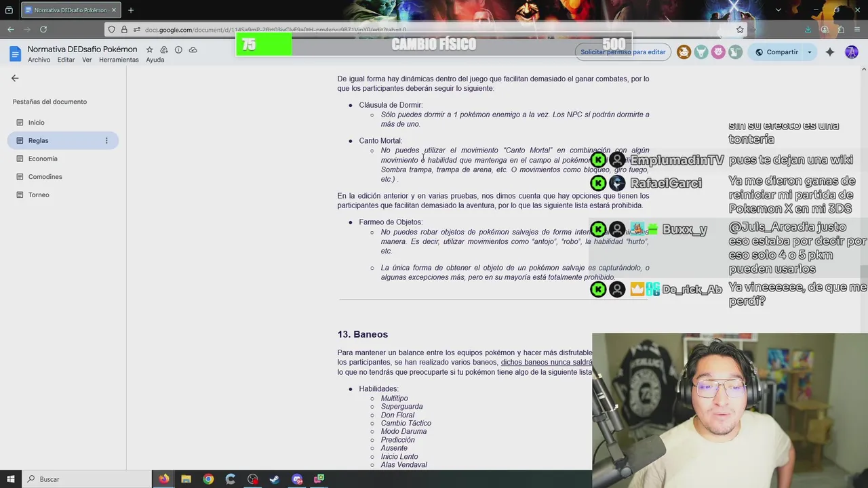
Task: Open Discord from the taskbar
Action: point(297,479)
